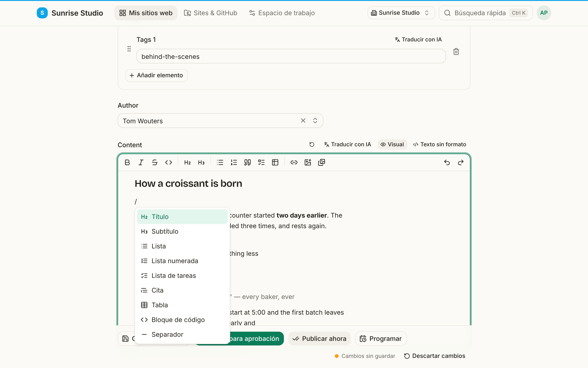The height and width of the screenshot is (368, 588).
Task: Choose Lista in the slash menu
Action: (x=182, y=246)
